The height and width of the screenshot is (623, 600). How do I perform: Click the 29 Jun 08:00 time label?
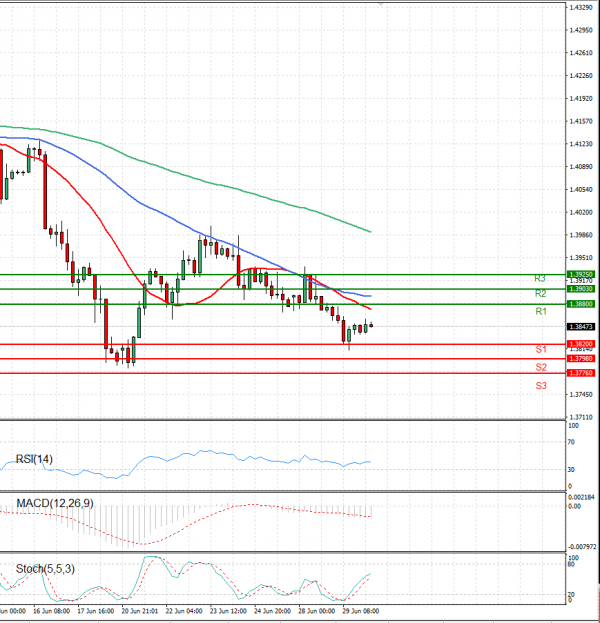click(x=360, y=611)
